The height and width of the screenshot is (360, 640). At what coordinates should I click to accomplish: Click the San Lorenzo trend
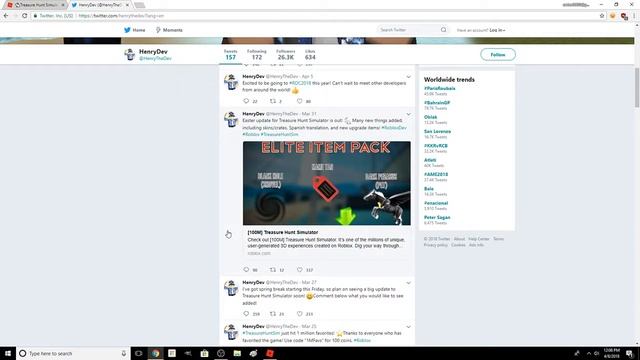tap(437, 131)
